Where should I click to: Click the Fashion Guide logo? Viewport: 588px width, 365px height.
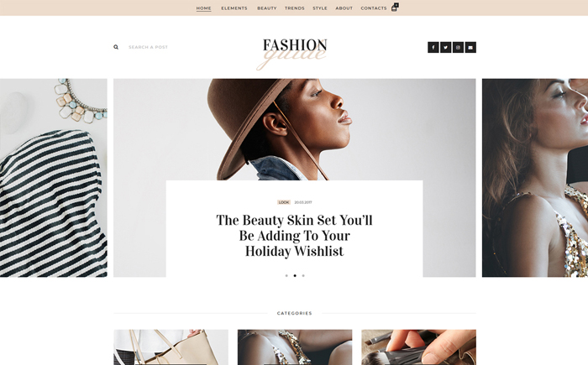(294, 53)
